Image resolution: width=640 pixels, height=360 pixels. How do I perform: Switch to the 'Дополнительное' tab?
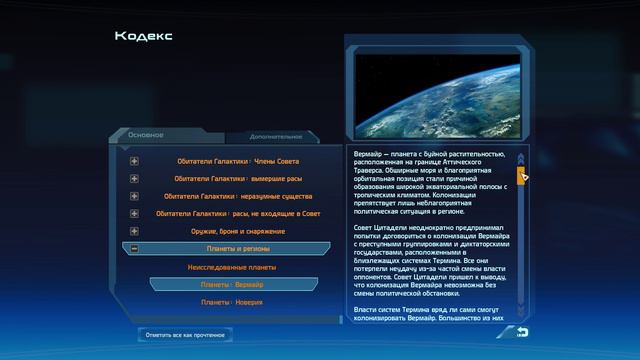(x=276, y=137)
